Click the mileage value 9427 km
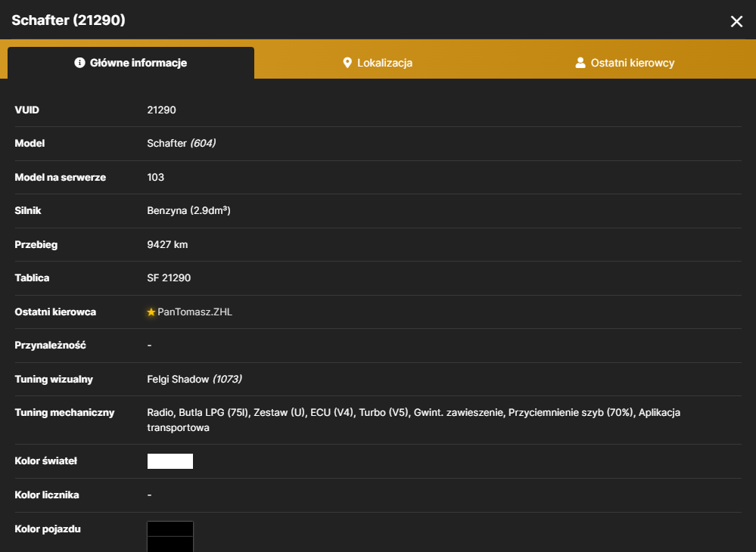The width and height of the screenshot is (756, 552). pos(167,245)
